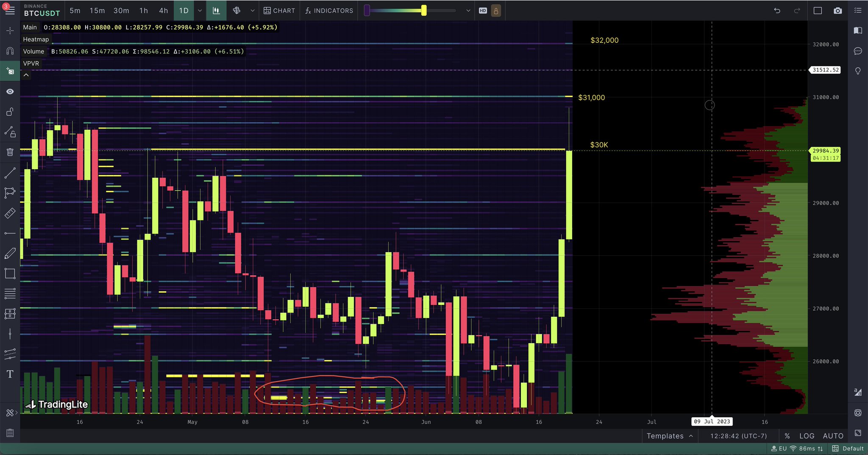The image size is (868, 455).
Task: Expand the Templates menu
Action: [x=670, y=436]
